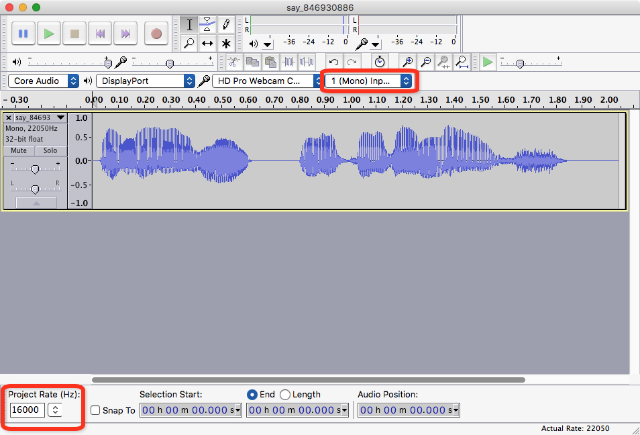Screen dimensions: 640x435
Task: Select the Selection (I-beam) tool
Action: tap(189, 24)
